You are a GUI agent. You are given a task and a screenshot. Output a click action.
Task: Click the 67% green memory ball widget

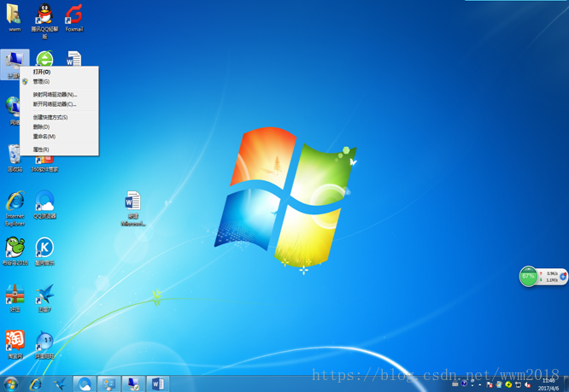tap(528, 277)
